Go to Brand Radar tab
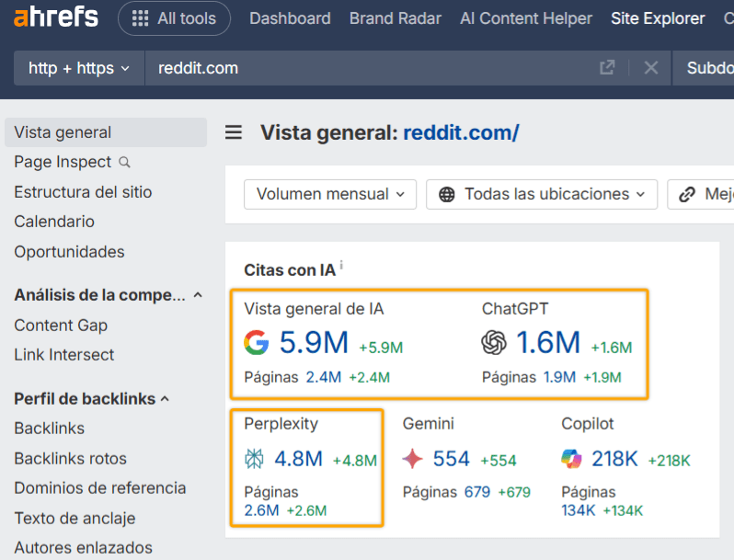 click(x=395, y=18)
